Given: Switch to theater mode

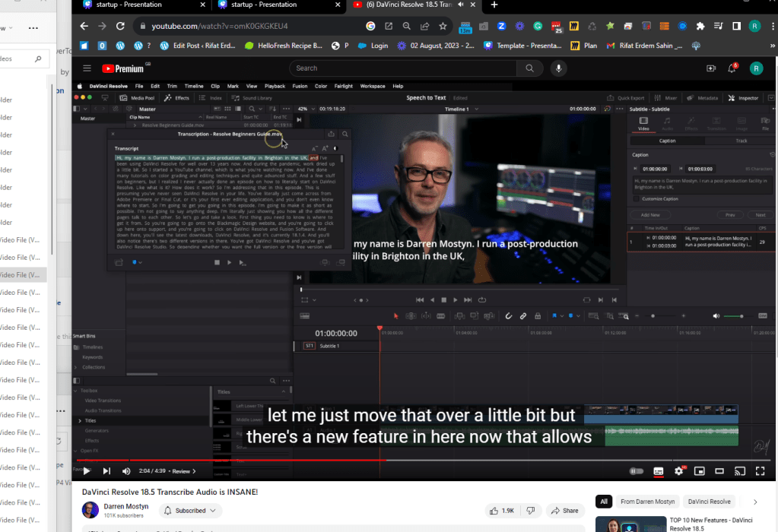Looking at the screenshot, I should click(719, 471).
